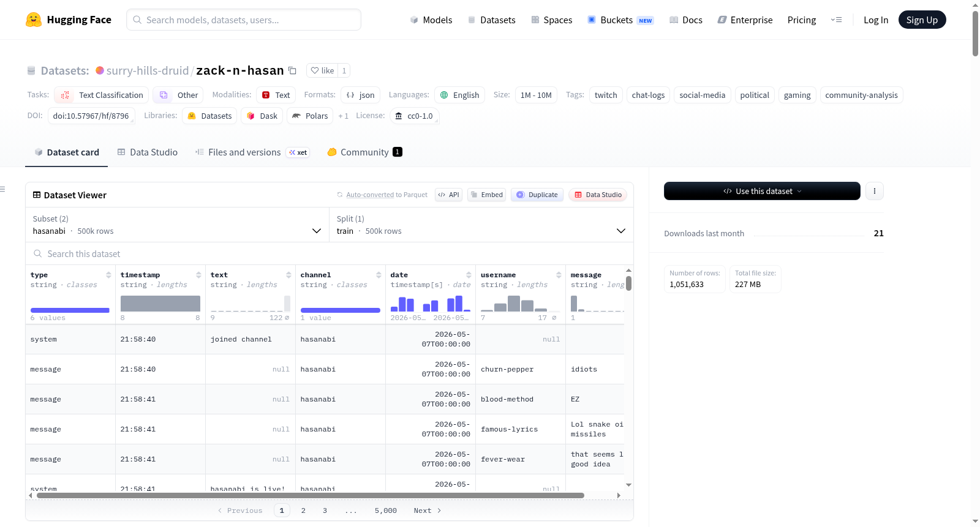Open the Models nav link
The height and width of the screenshot is (527, 980).
(431, 20)
